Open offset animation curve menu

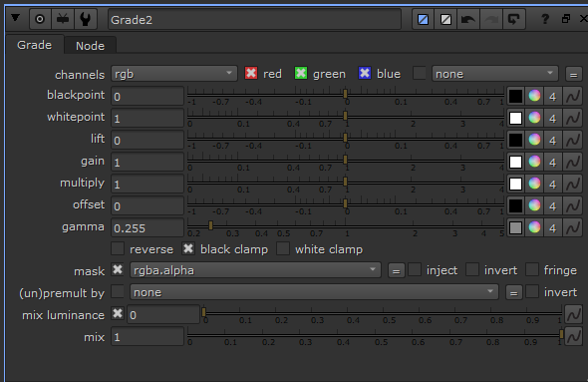click(573, 205)
